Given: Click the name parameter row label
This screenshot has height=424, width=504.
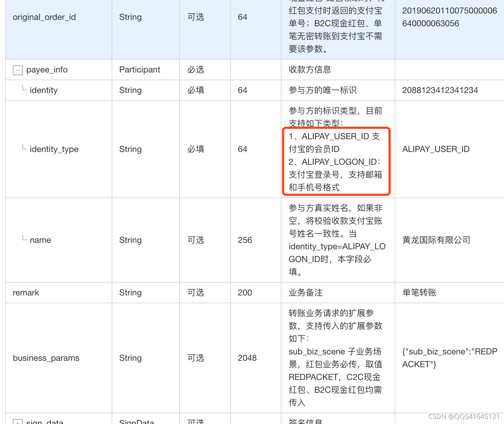Looking at the screenshot, I should [41, 240].
